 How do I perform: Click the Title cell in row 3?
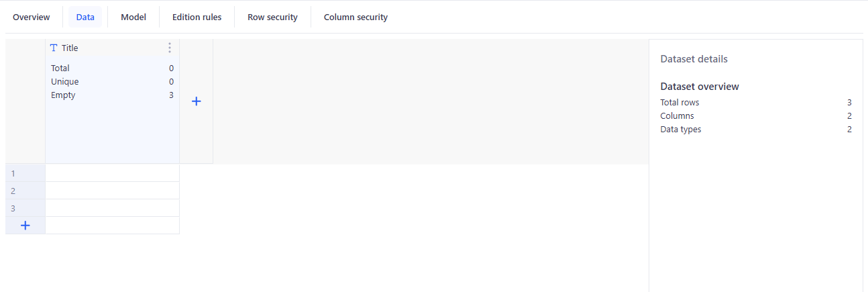(112, 208)
